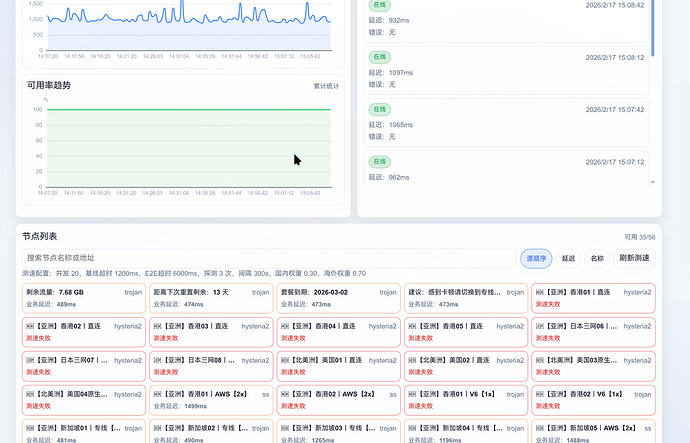
Task: Click the 刷新测速 button
Action: click(634, 258)
